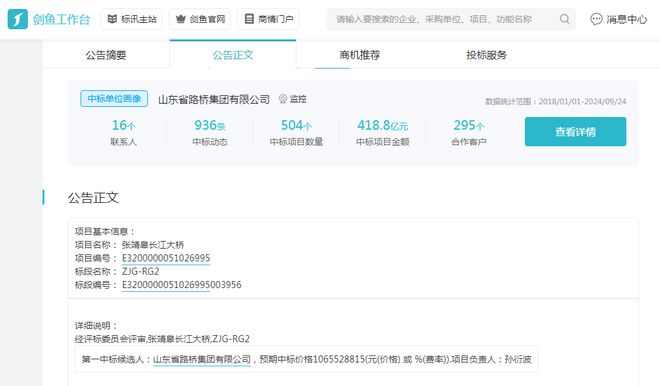Select the 16个 联系人 statistic
Image resolution: width=660 pixels, height=386 pixels.
click(x=124, y=133)
